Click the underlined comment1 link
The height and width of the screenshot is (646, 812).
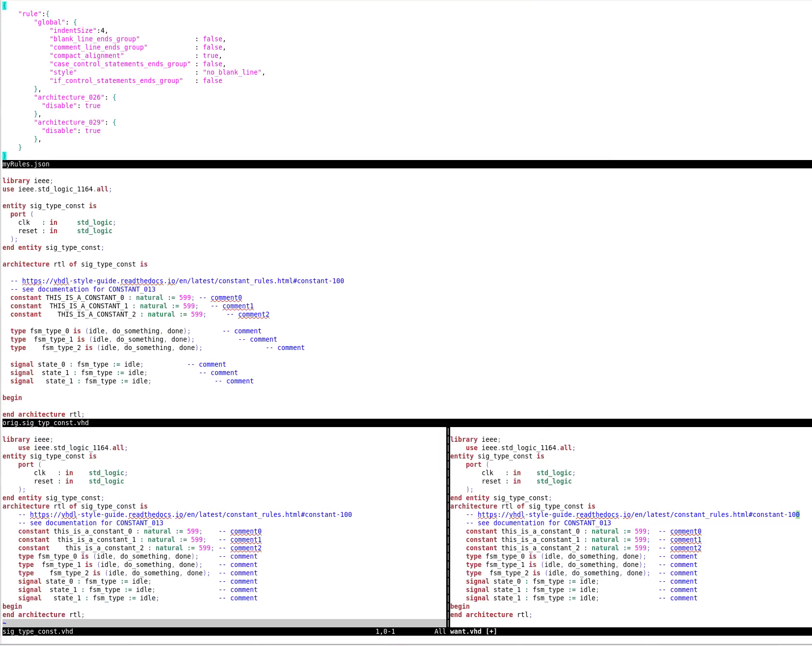238,306
